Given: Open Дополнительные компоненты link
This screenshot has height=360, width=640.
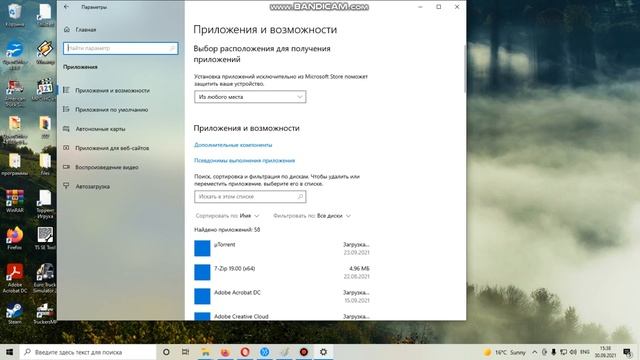Looking at the screenshot, I should (x=233, y=145).
